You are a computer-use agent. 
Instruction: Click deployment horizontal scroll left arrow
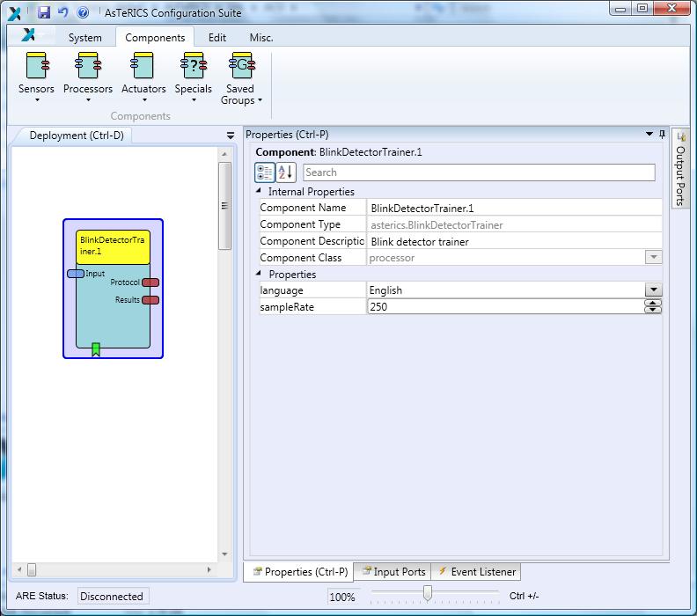pos(19,569)
